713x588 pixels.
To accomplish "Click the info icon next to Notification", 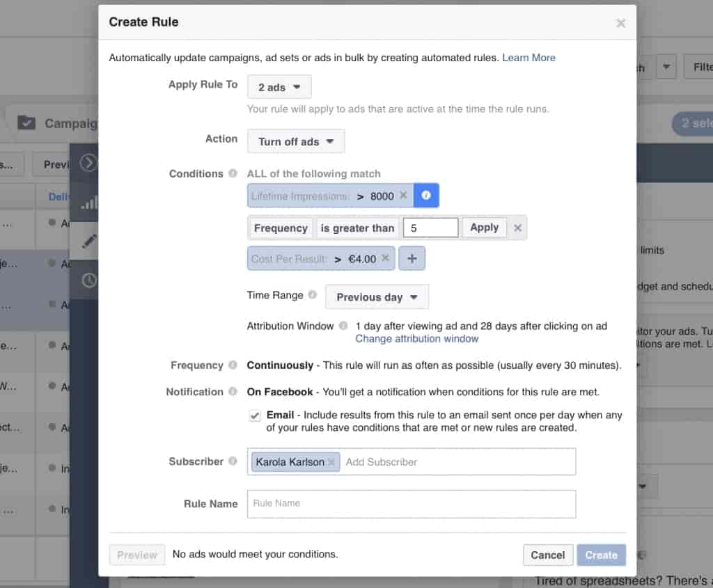I will [x=233, y=392].
